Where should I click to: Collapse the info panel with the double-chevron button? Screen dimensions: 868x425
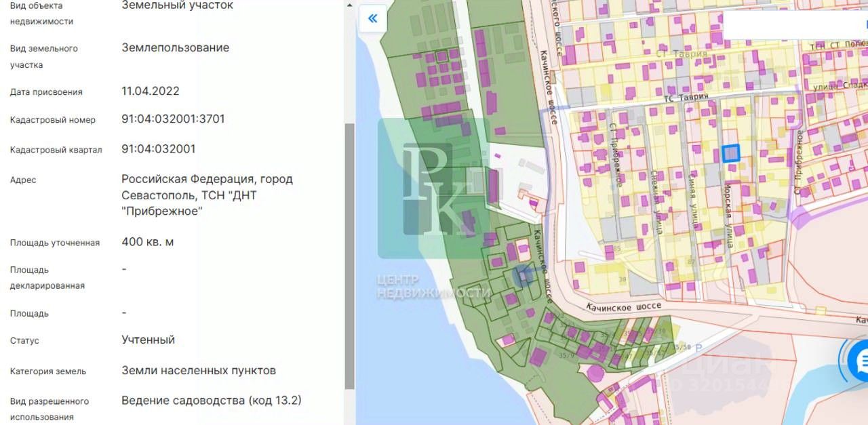pyautogui.click(x=372, y=18)
